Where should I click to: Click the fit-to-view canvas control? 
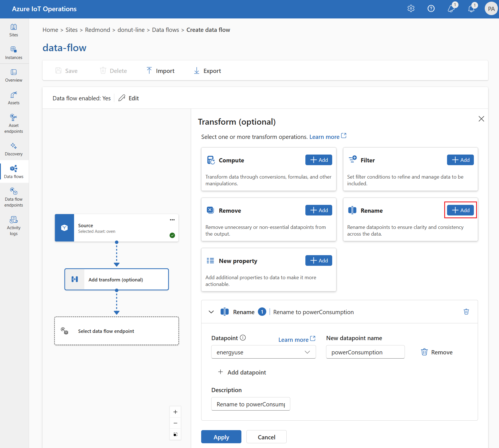tap(175, 434)
